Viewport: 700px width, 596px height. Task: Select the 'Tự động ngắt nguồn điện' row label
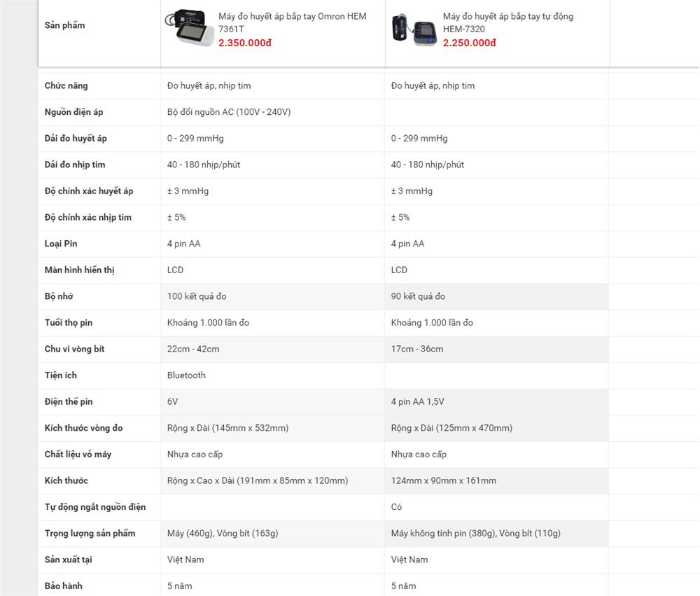tap(94, 507)
